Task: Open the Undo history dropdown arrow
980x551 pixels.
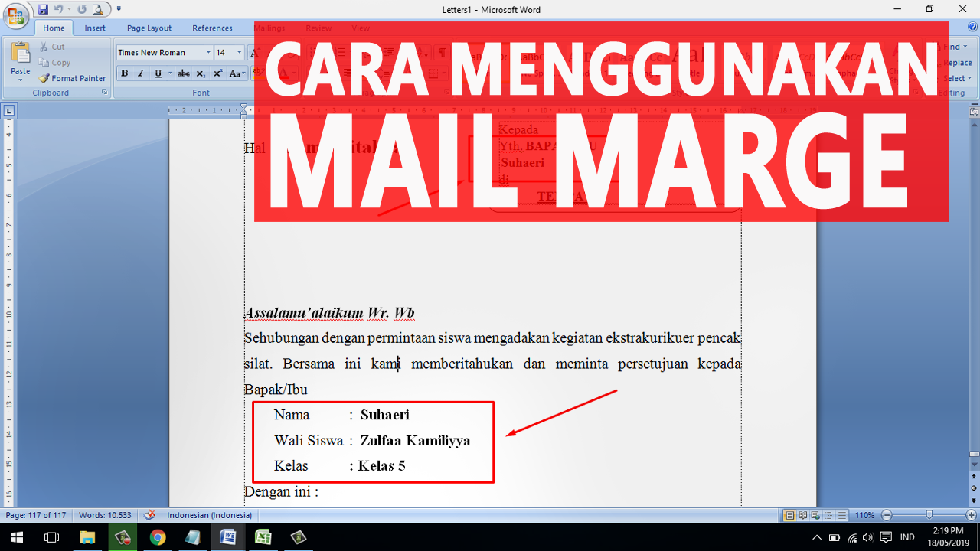Action: pyautogui.click(x=69, y=10)
